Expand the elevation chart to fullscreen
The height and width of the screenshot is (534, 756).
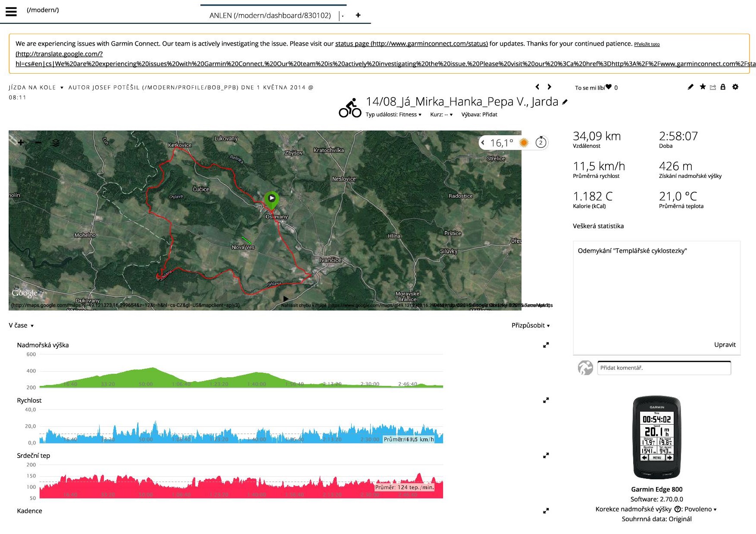pyautogui.click(x=546, y=345)
